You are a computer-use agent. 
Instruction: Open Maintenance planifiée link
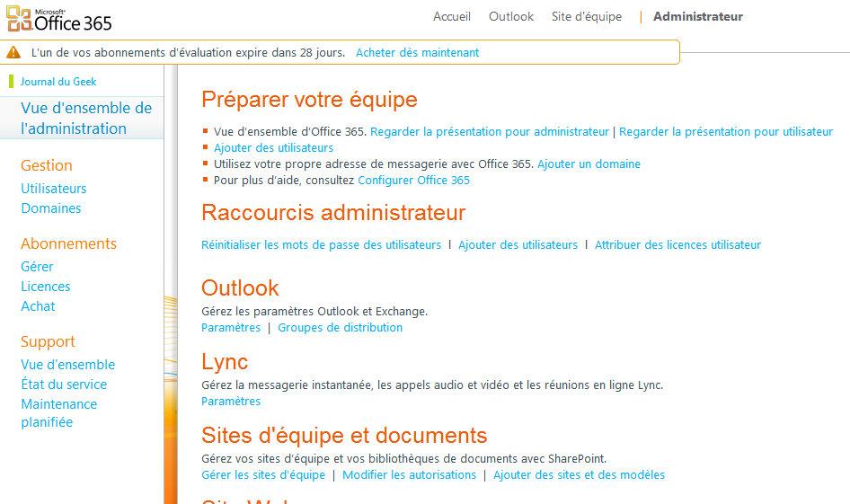tap(58, 413)
